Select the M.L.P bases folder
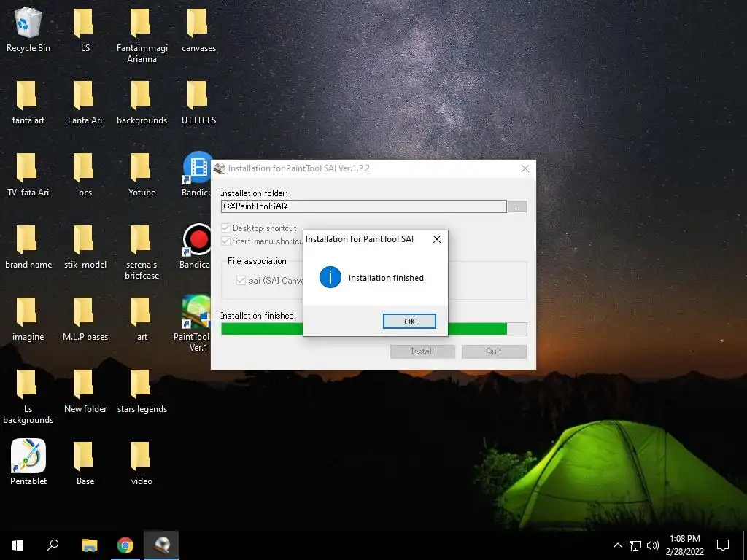This screenshot has height=560, width=747. (85, 319)
